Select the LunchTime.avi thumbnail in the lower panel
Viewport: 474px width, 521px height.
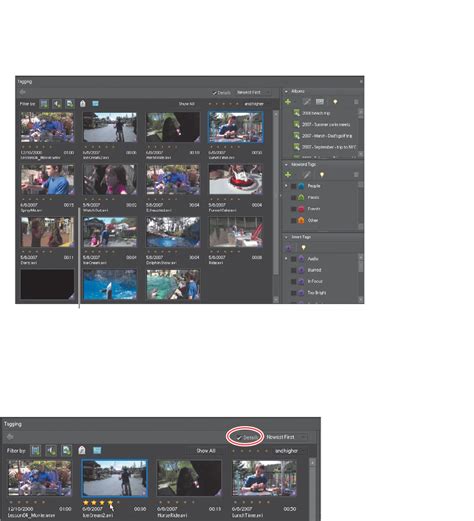(x=264, y=478)
